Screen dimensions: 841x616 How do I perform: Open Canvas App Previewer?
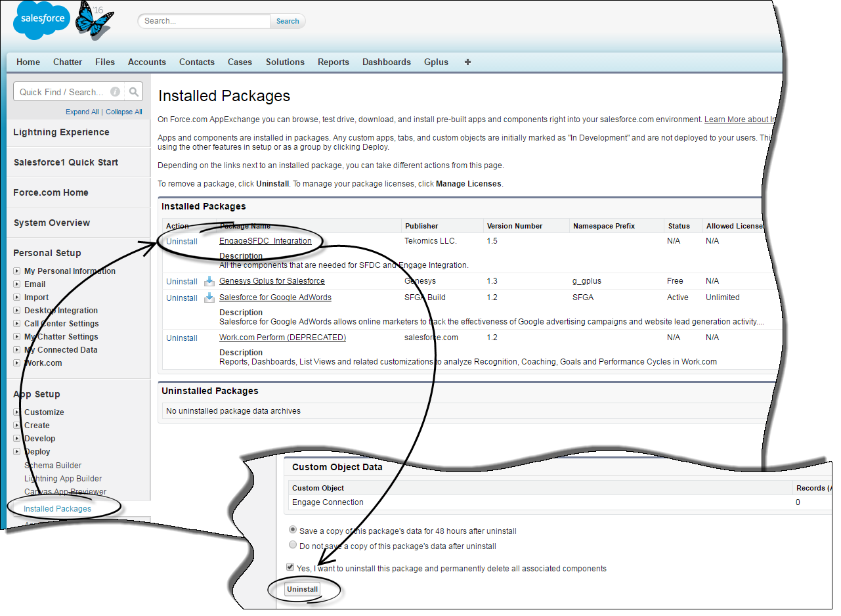pos(65,492)
